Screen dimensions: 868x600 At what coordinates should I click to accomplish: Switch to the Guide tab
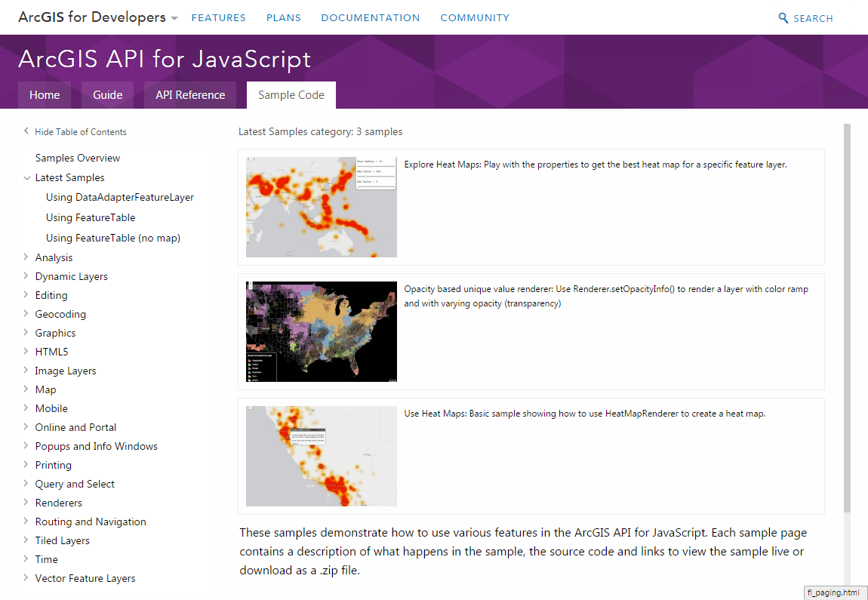pyautogui.click(x=107, y=95)
